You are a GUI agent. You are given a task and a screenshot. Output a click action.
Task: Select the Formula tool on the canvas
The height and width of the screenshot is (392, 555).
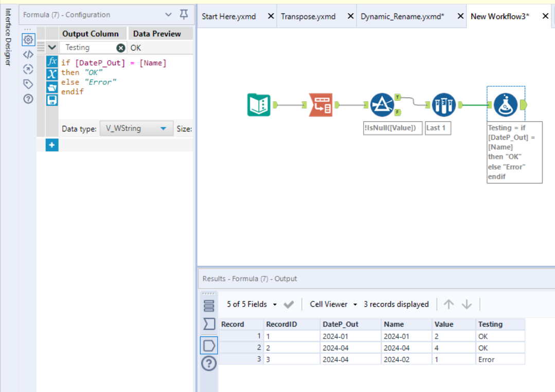tap(506, 104)
